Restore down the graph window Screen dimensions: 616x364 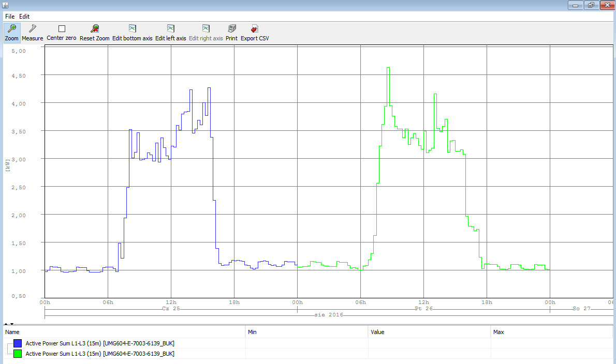pyautogui.click(x=591, y=5)
